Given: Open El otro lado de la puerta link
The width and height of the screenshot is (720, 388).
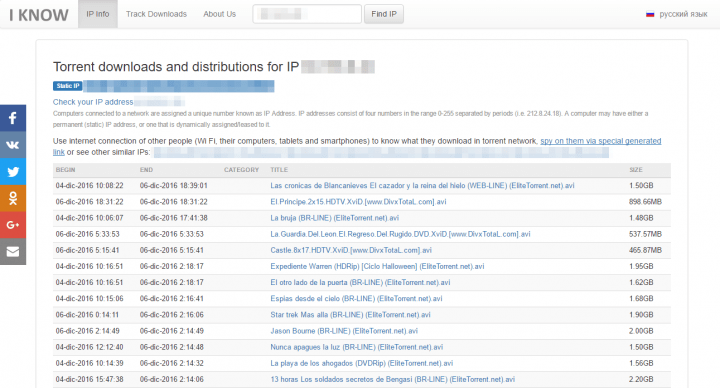Looking at the screenshot, I should pos(360,282).
